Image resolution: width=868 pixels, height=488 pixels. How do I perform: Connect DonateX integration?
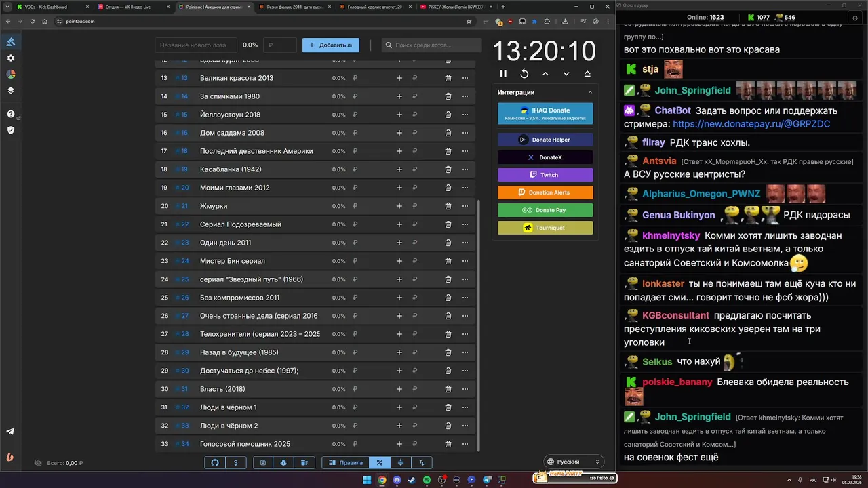[x=545, y=157]
